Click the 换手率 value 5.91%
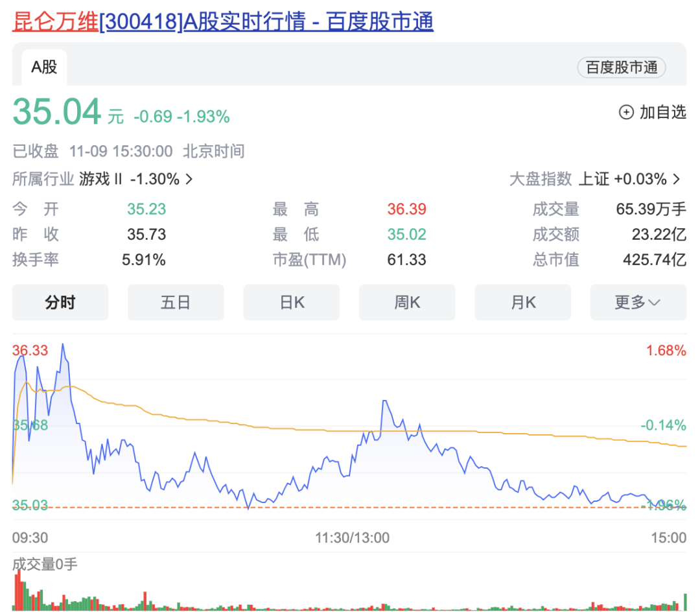This screenshot has height=612, width=700. 144,260
